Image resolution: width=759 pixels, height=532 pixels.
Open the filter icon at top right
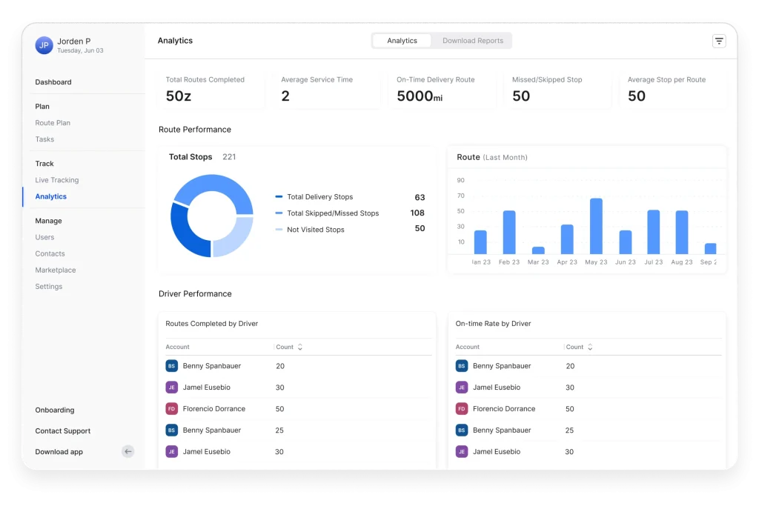tap(719, 41)
